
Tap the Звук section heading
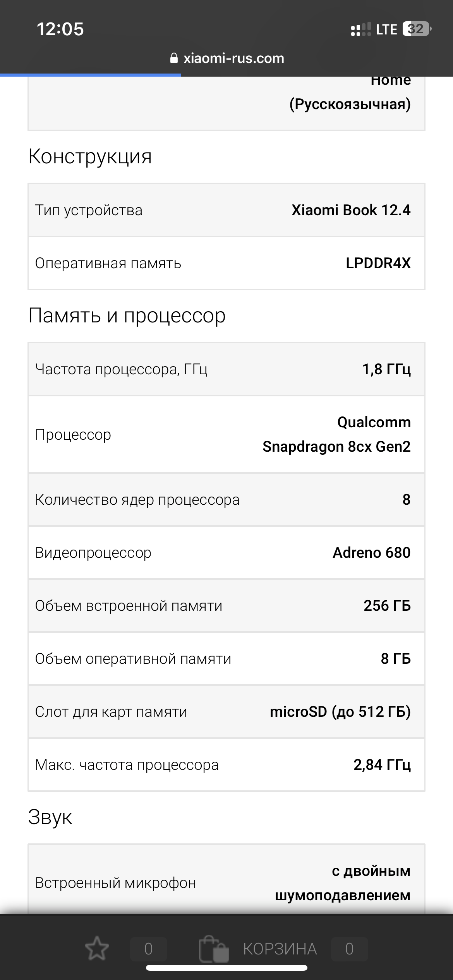(50, 817)
